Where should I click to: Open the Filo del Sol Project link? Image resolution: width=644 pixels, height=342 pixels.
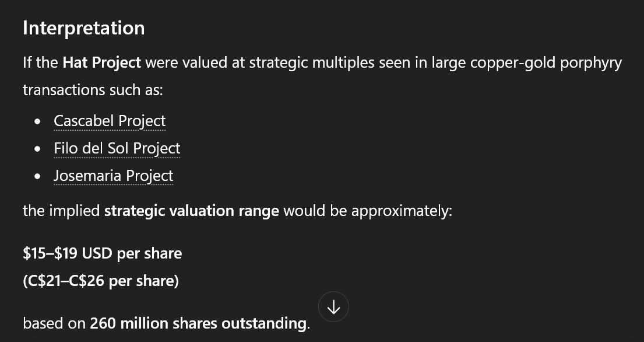pos(117,148)
